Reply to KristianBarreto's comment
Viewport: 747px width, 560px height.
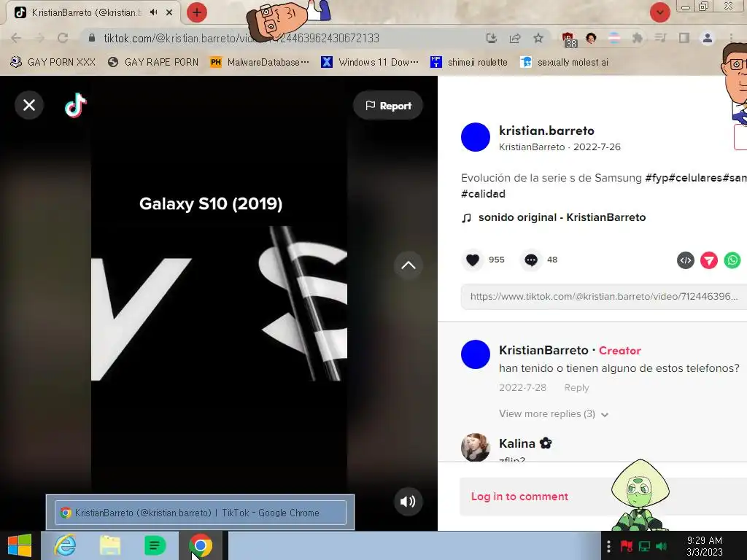coord(576,388)
